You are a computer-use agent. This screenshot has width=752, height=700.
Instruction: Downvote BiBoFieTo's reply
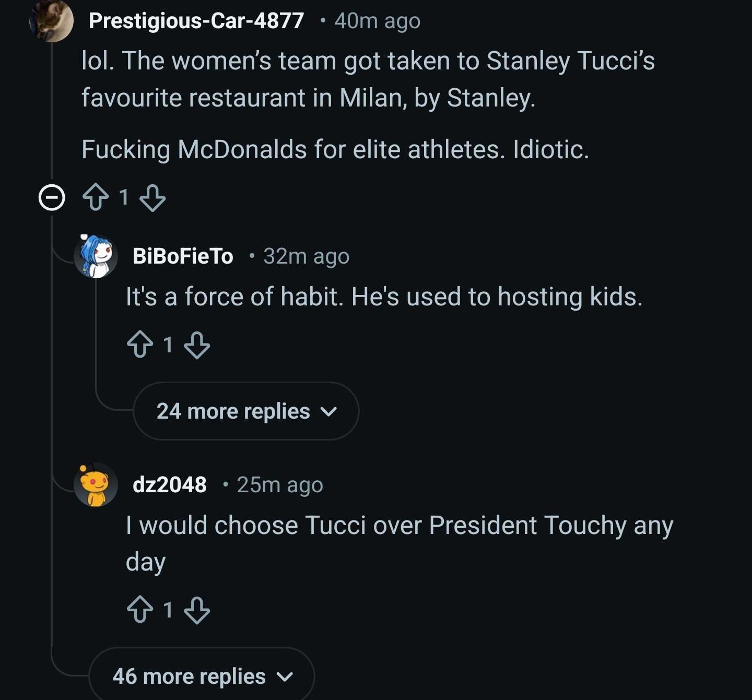[x=197, y=345]
